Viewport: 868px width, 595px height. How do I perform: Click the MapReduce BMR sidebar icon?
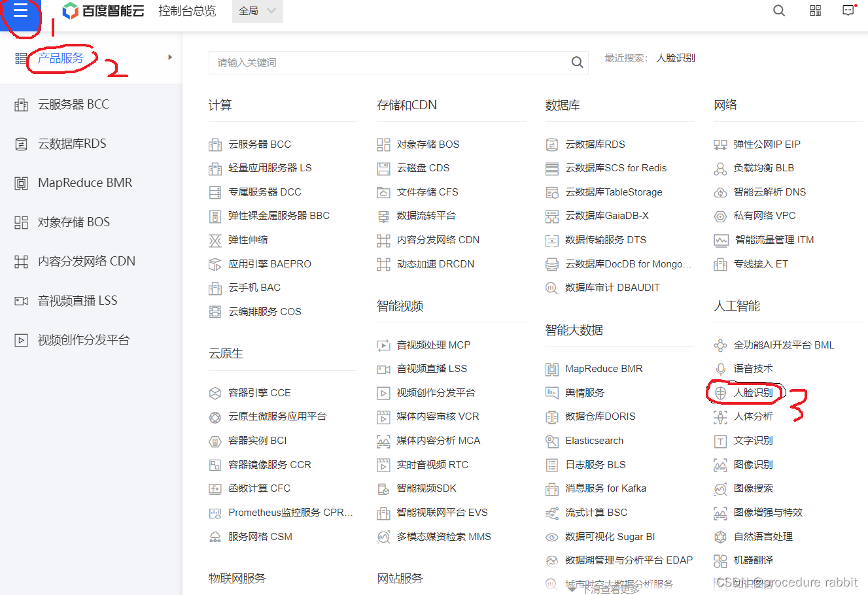(22, 183)
